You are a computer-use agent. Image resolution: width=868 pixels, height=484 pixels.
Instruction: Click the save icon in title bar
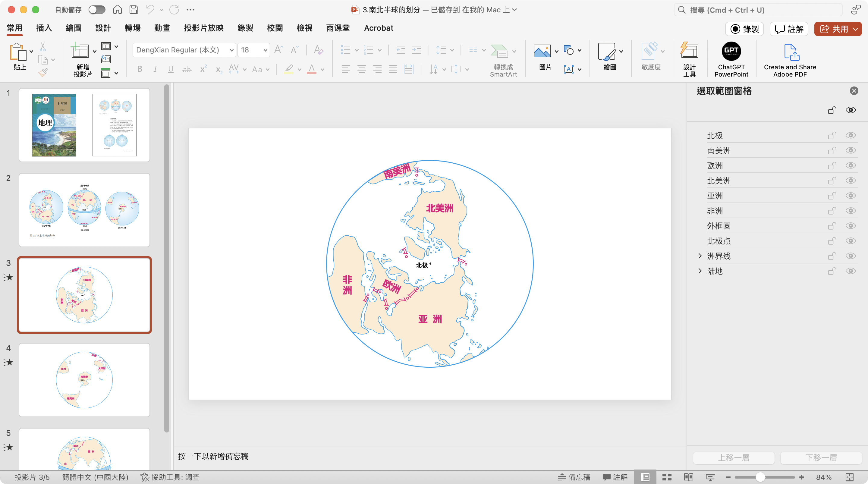coord(134,10)
